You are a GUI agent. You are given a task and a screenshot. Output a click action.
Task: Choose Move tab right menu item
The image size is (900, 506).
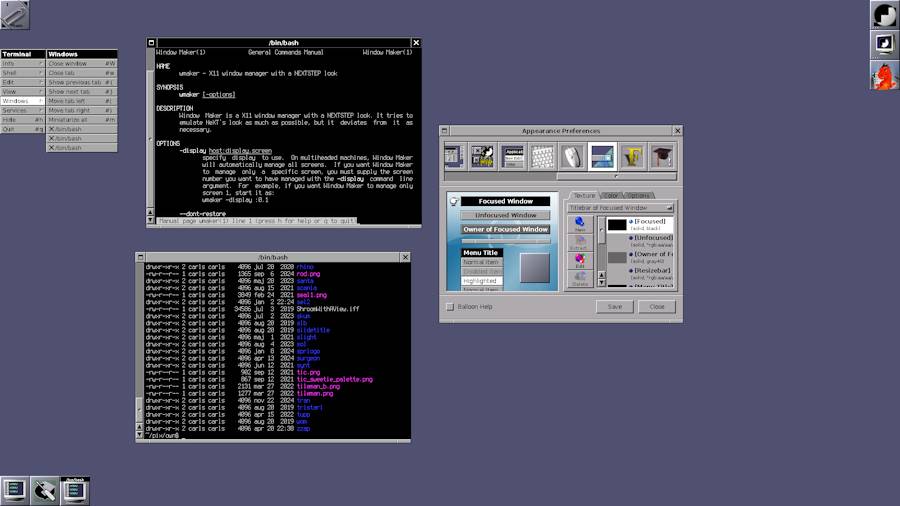pyautogui.click(x=82, y=110)
